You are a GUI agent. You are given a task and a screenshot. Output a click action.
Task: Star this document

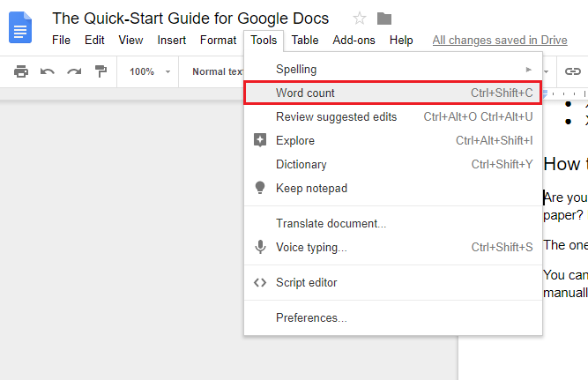360,19
